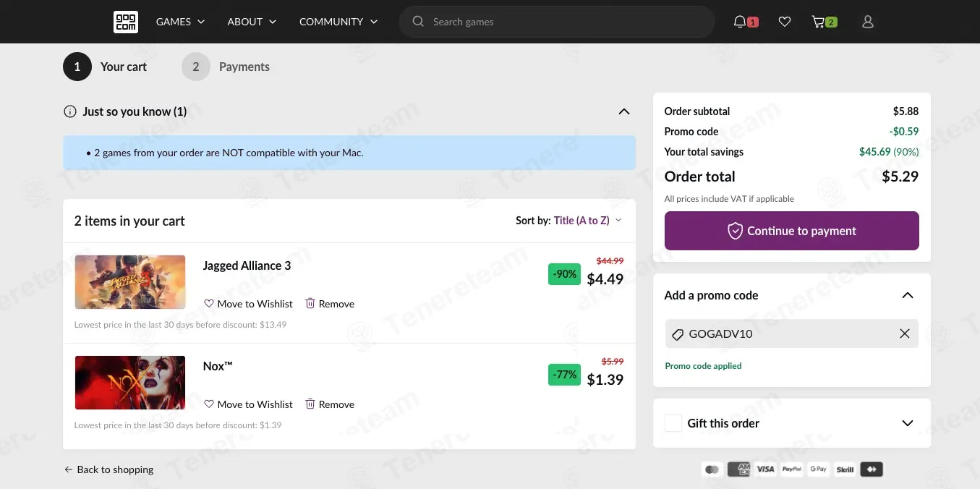
Task: Go to the Payments step
Action: pyautogui.click(x=226, y=67)
